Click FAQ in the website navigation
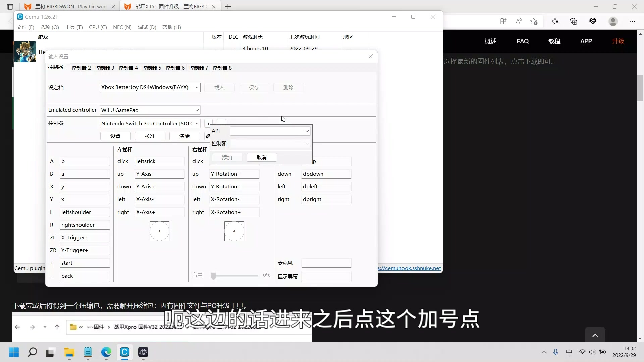The width and height of the screenshot is (644, 362). [523, 41]
